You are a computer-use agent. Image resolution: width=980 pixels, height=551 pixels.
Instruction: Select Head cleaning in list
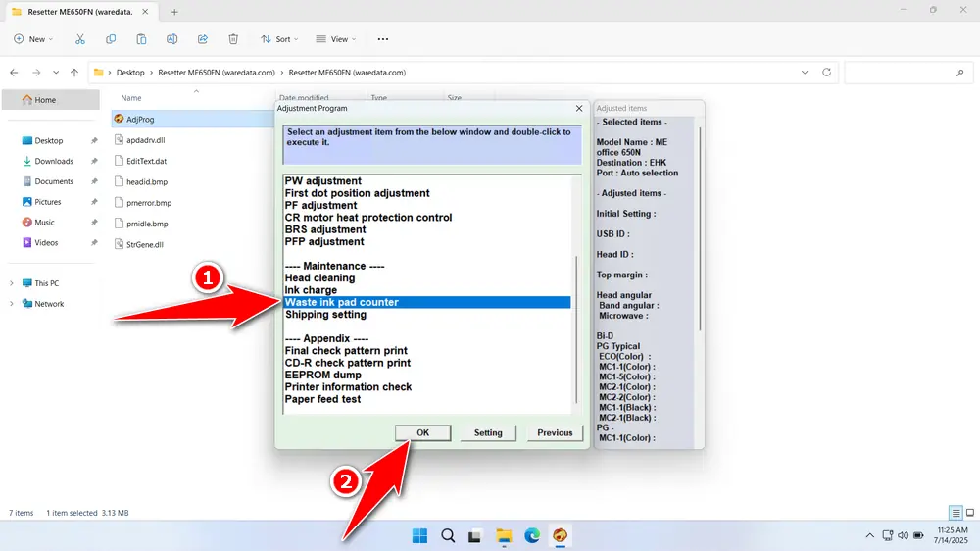(320, 277)
